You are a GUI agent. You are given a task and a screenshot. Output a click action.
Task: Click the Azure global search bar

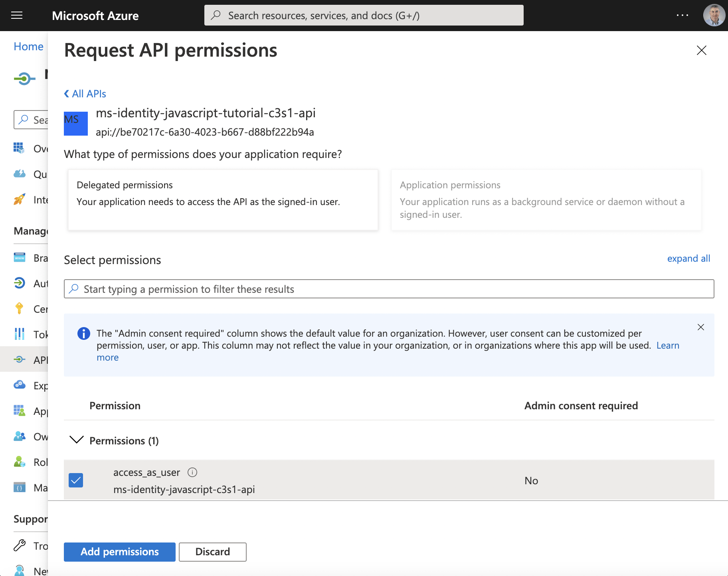point(364,16)
